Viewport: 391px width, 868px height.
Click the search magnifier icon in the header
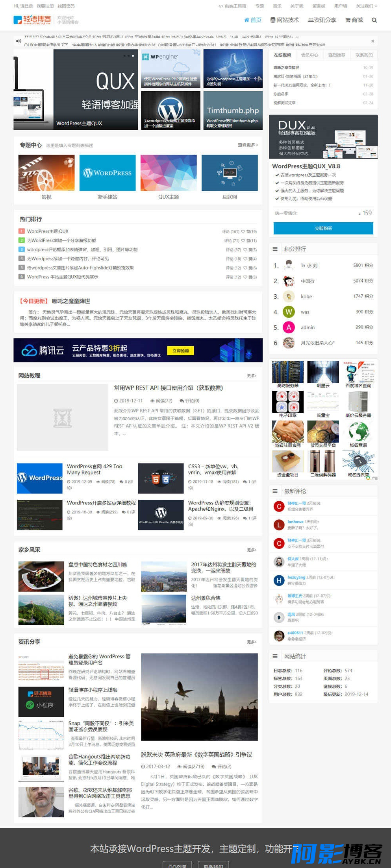pyautogui.click(x=374, y=20)
